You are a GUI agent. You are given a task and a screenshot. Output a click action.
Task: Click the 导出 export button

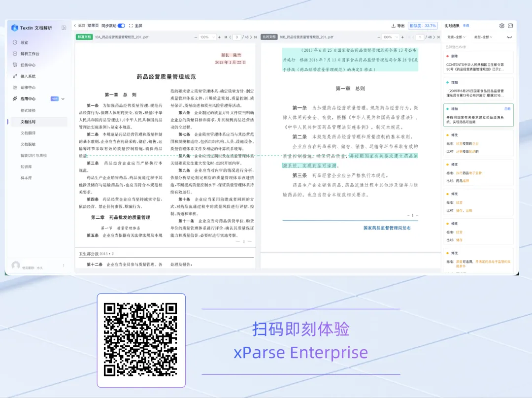(398, 26)
